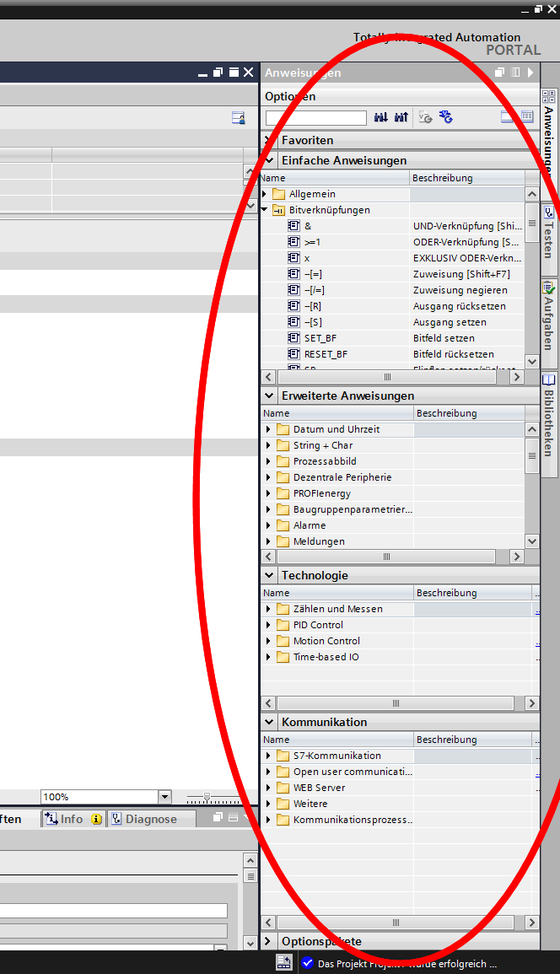Click the search down icon in Optionen toolbar
This screenshot has width=560, height=974.
point(380,117)
